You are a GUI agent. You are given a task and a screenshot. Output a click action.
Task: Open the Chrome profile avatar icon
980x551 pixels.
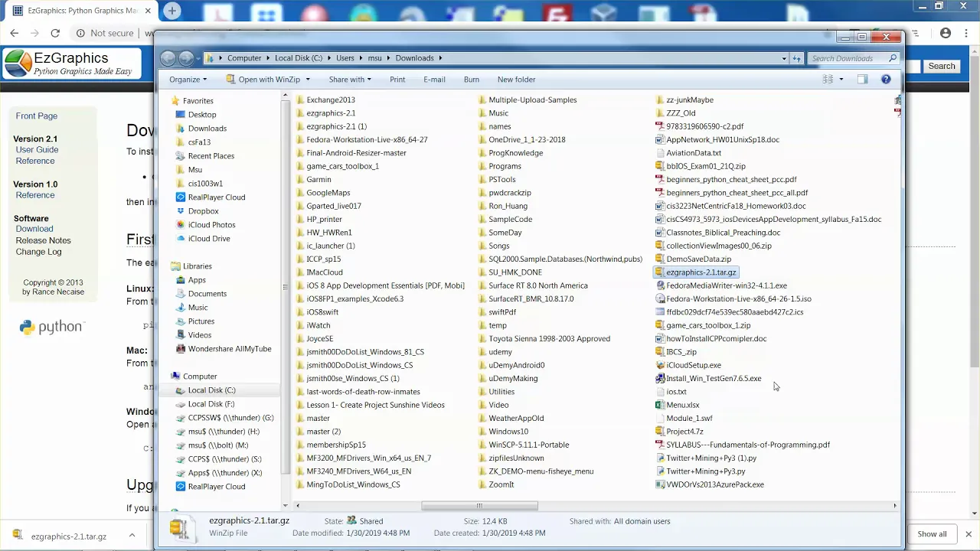pyautogui.click(x=946, y=33)
